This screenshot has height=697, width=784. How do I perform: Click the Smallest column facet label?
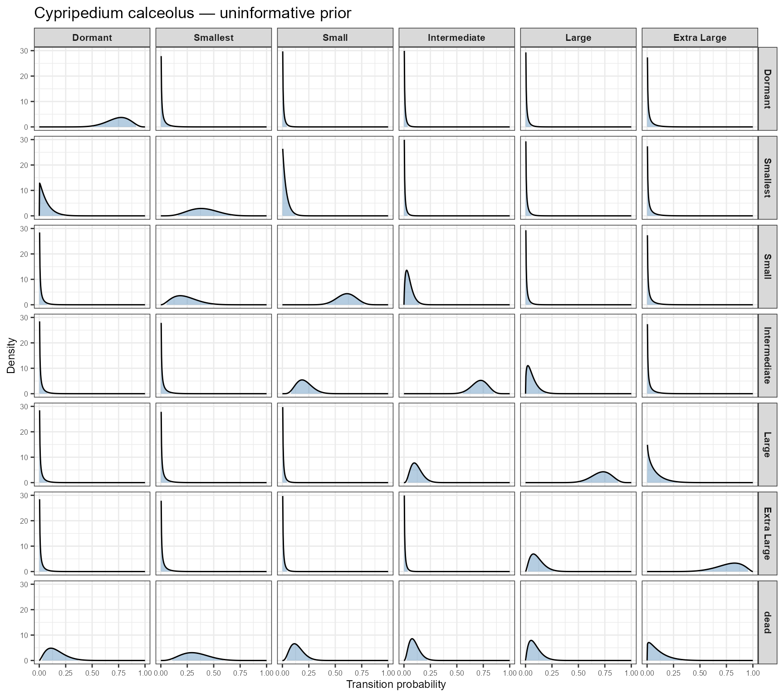[x=213, y=38]
